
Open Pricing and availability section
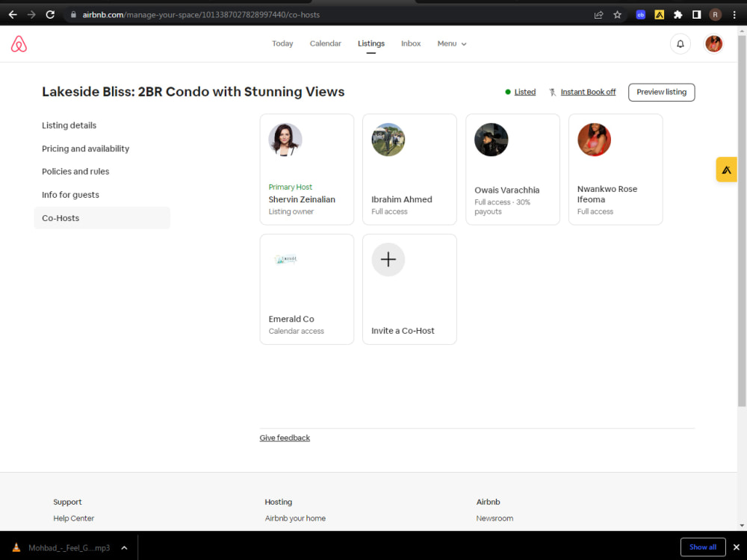[x=85, y=149]
